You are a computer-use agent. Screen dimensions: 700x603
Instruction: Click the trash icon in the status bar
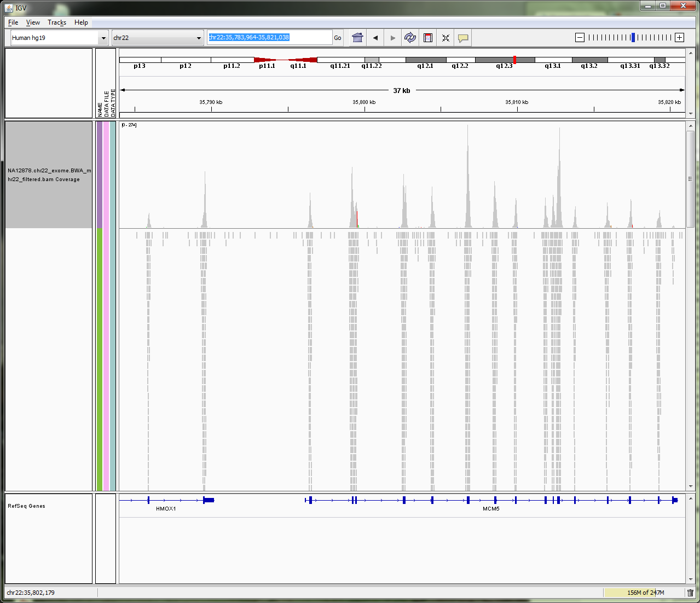(x=690, y=593)
